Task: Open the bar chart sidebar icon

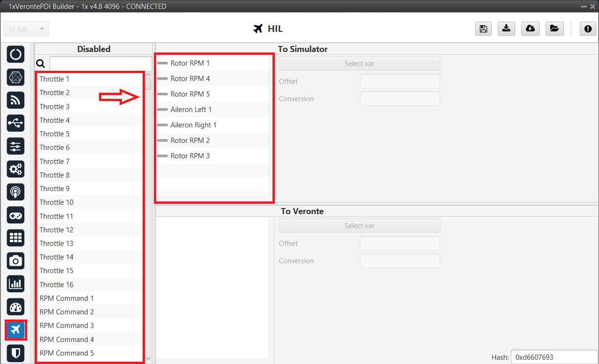Action: [16, 284]
